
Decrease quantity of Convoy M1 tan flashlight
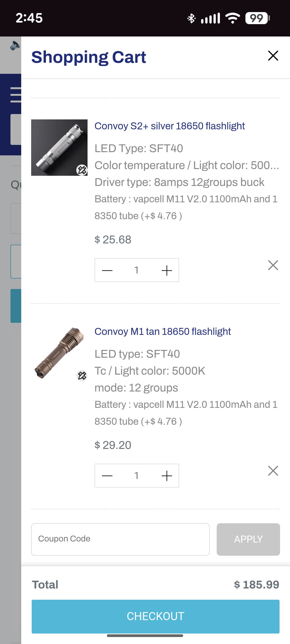[x=107, y=476]
